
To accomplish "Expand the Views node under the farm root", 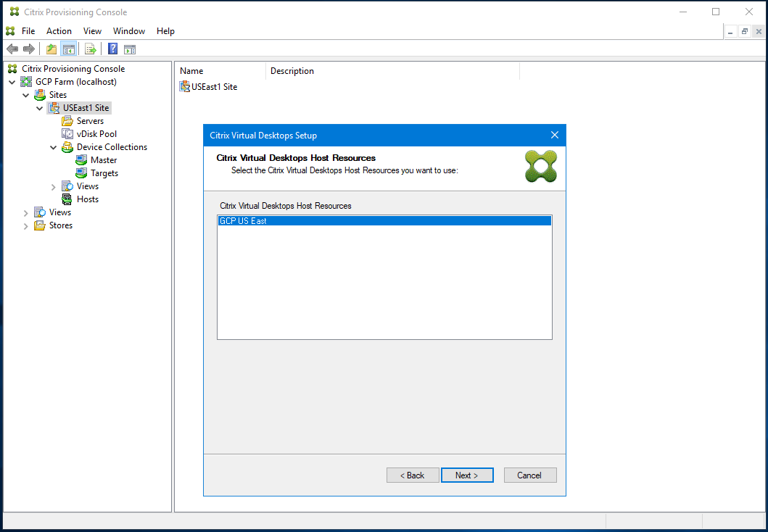I will pyautogui.click(x=26, y=212).
